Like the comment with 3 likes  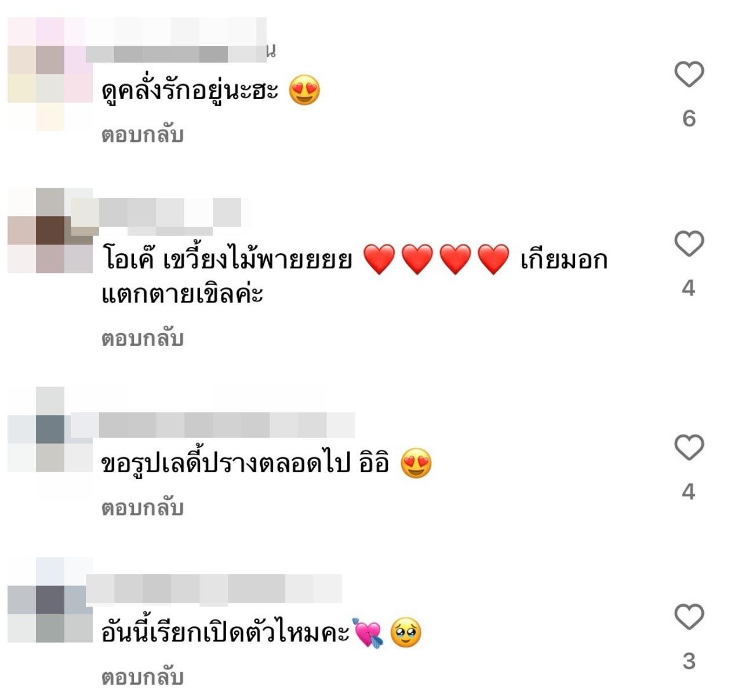[689, 617]
